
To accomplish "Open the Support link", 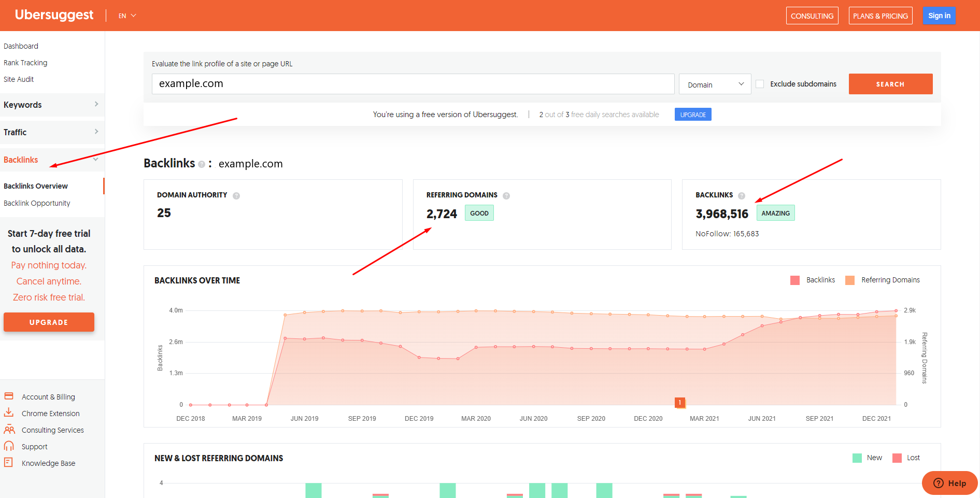I will (35, 447).
